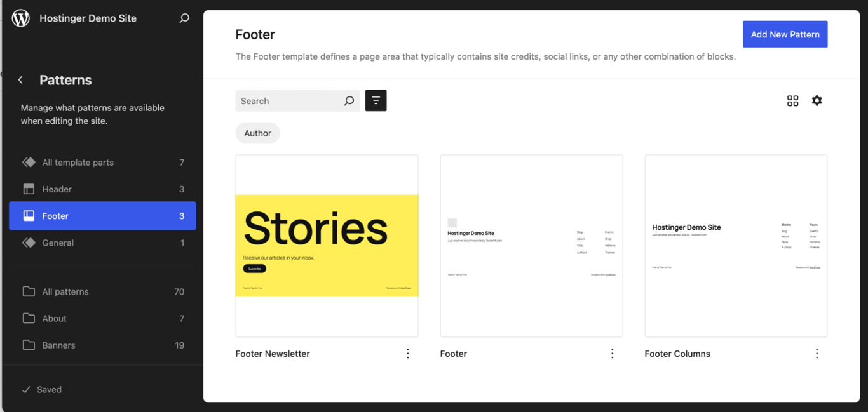
Task: Click the WordPress logo icon
Action: pyautogui.click(x=20, y=18)
